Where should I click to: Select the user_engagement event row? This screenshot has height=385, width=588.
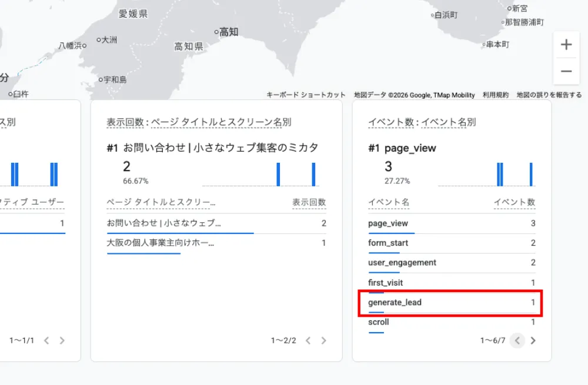(452, 263)
